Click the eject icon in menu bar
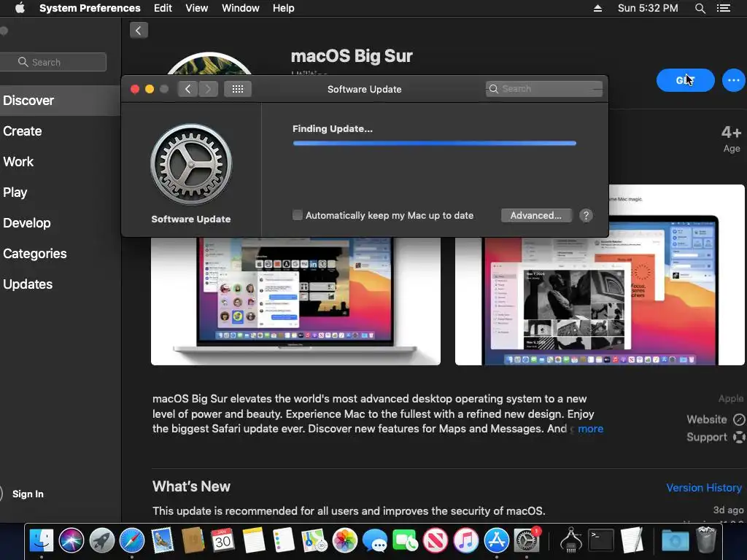 [597, 8]
